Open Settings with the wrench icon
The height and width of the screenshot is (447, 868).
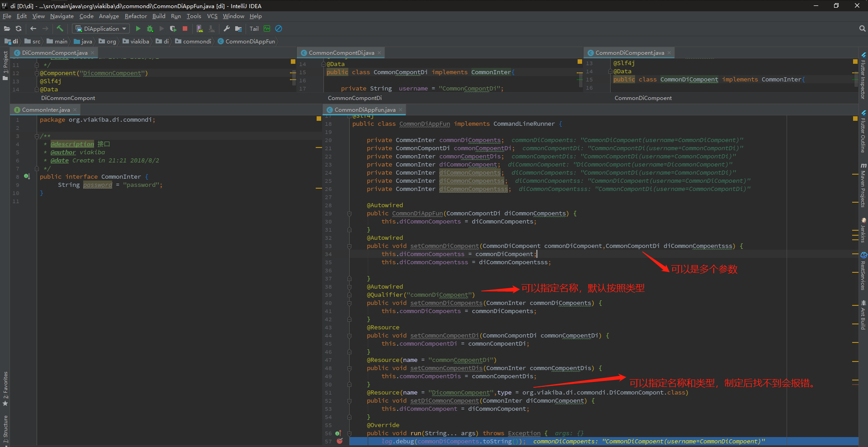pos(227,29)
